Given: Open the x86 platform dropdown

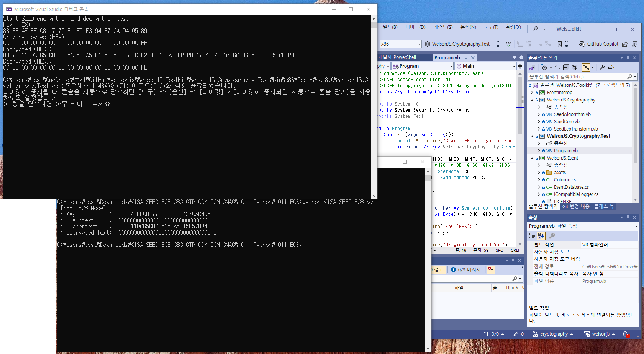Looking at the screenshot, I should pyautogui.click(x=400, y=44).
